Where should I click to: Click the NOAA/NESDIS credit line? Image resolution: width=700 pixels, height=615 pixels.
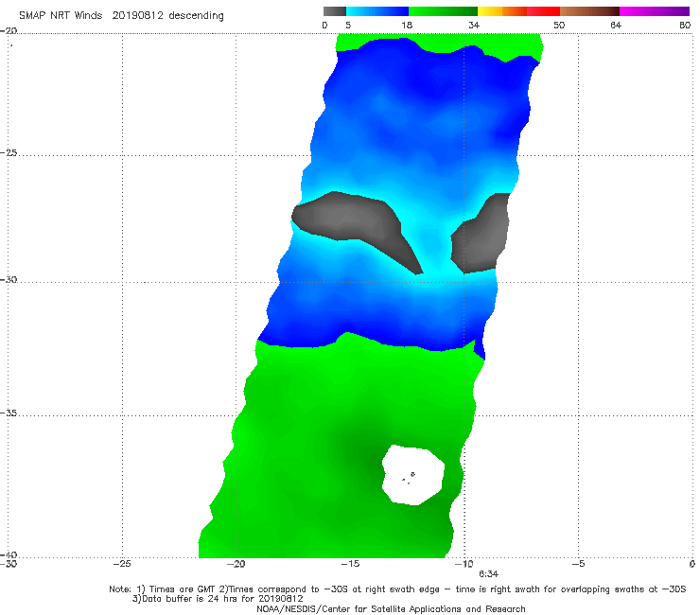point(391,608)
